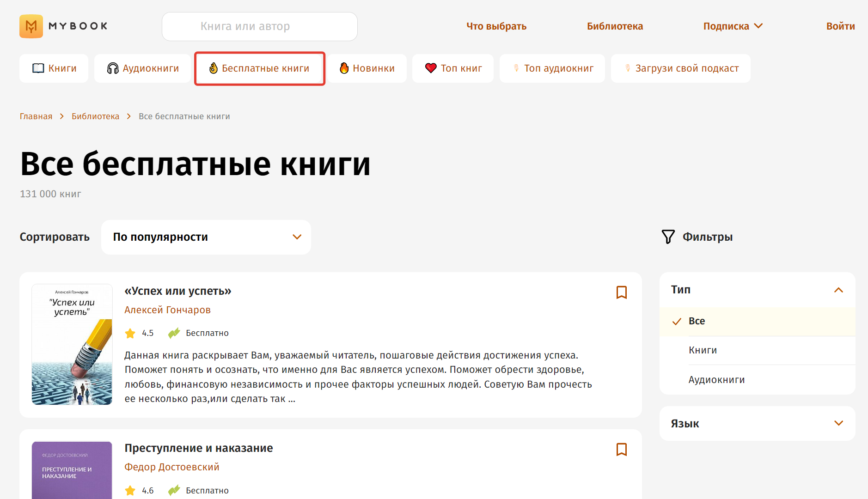868x499 pixels.
Task: Expand the Подписка dropdown menu
Action: pyautogui.click(x=733, y=26)
